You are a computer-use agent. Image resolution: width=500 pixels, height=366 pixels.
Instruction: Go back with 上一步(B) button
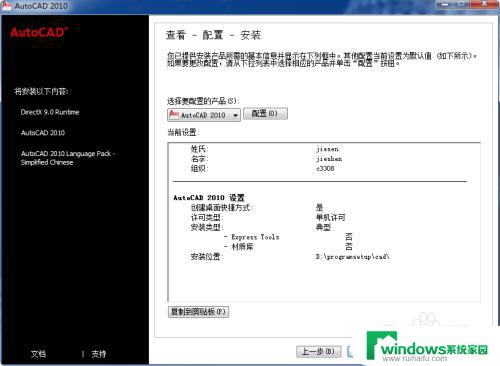(x=318, y=351)
